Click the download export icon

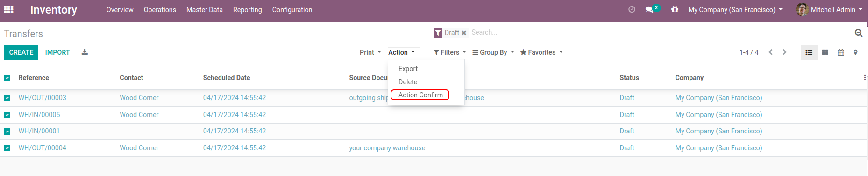point(85,52)
